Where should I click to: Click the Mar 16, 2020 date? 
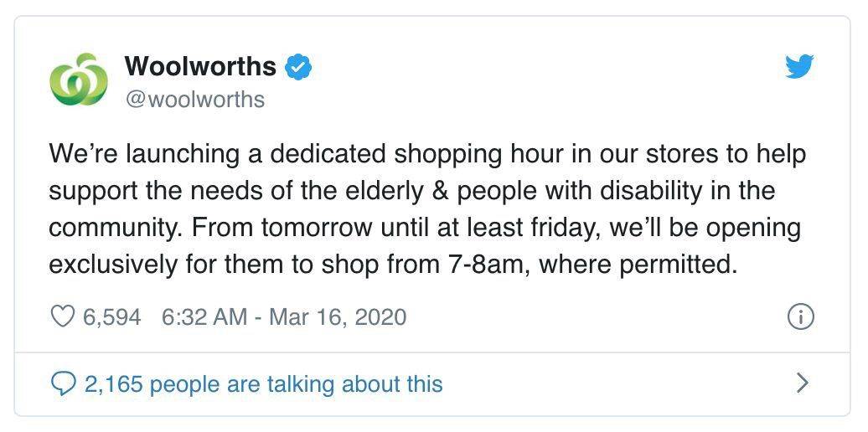(x=338, y=317)
